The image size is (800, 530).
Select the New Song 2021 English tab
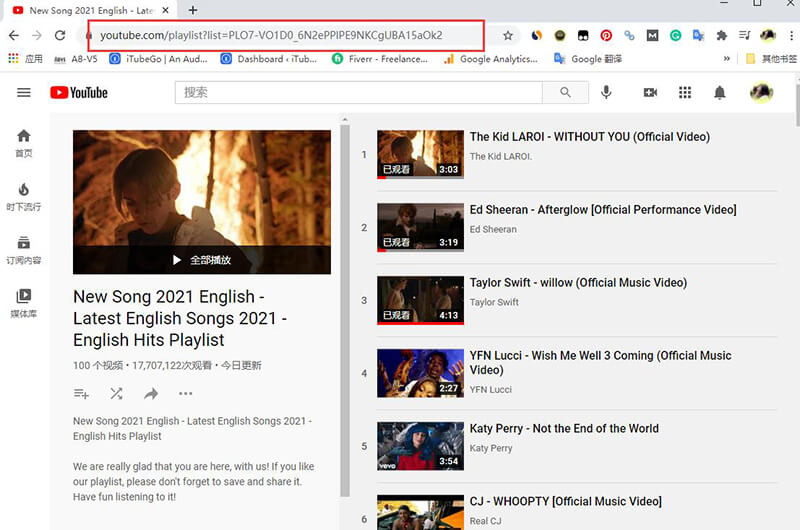[x=91, y=10]
